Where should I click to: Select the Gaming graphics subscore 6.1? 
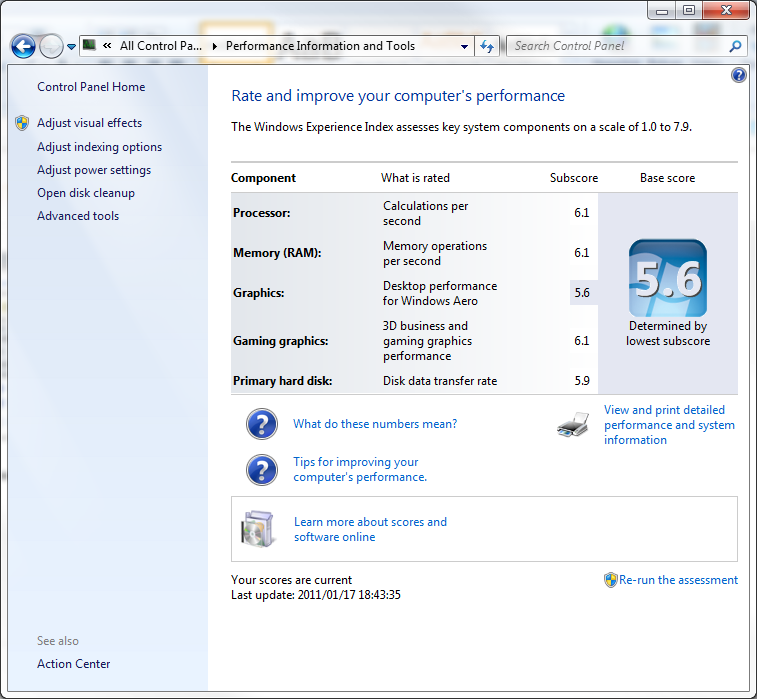pos(582,341)
